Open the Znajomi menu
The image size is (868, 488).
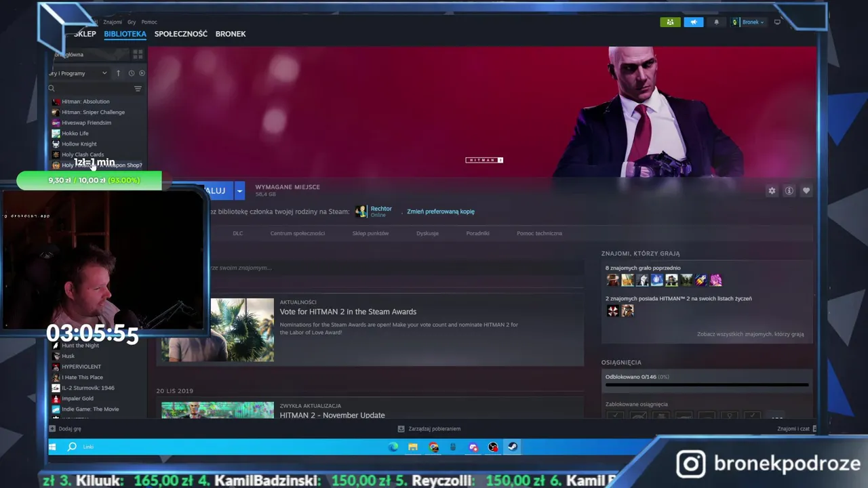pyautogui.click(x=113, y=22)
